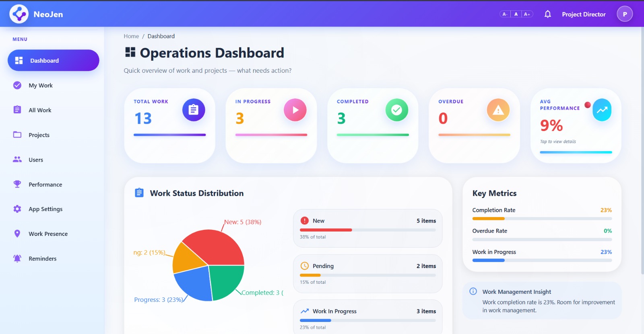Click the Dashboard breadcrumb
Image resolution: width=644 pixels, height=334 pixels.
click(x=161, y=36)
